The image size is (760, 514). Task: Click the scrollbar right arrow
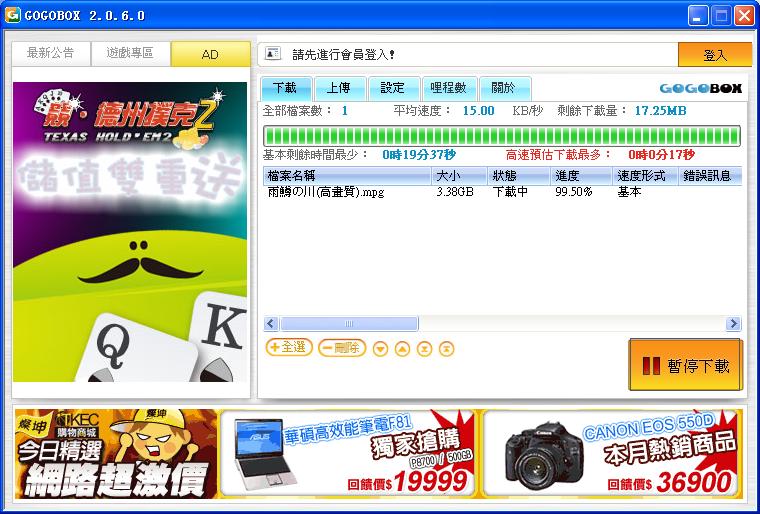[733, 323]
